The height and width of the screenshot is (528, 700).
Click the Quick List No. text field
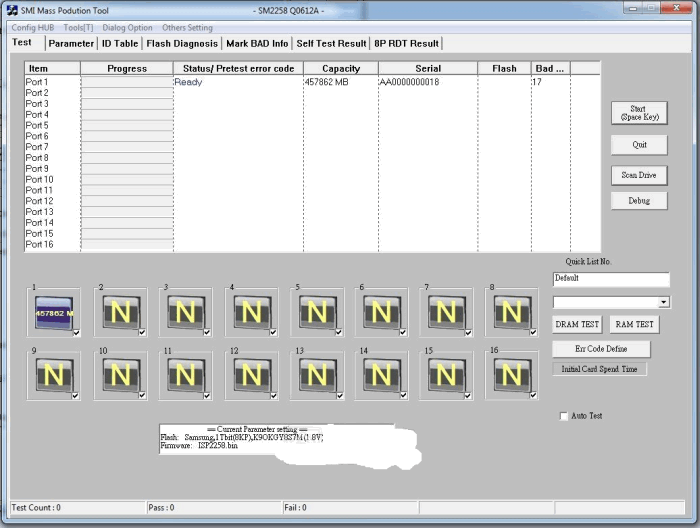point(610,279)
